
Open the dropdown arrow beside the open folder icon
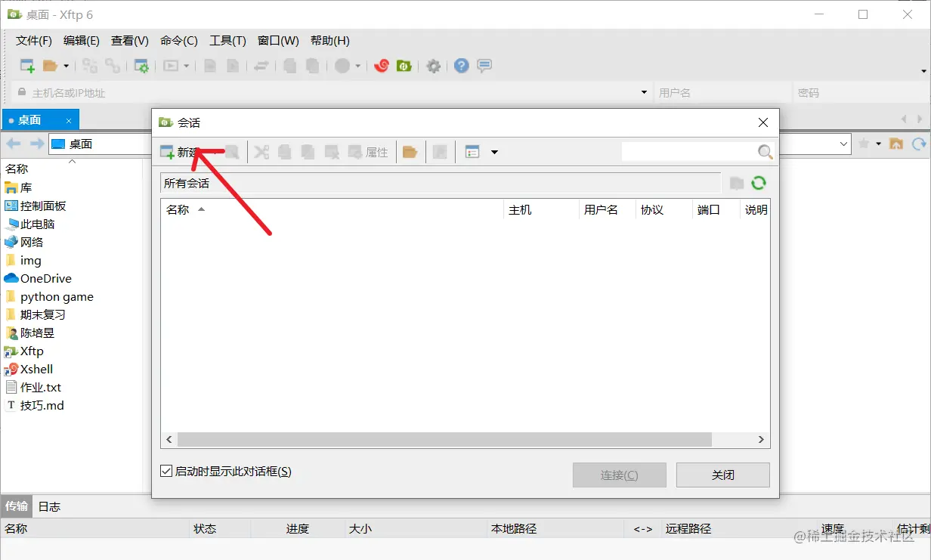click(66, 66)
